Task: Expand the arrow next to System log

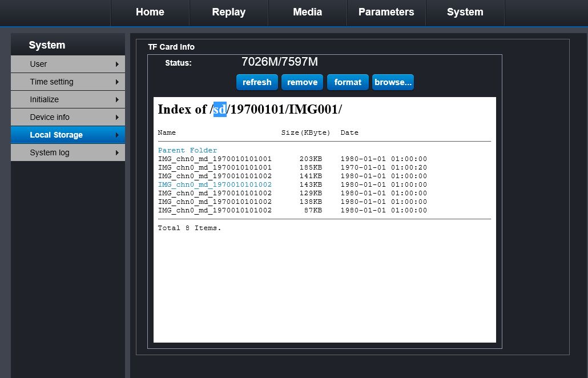Action: point(117,152)
